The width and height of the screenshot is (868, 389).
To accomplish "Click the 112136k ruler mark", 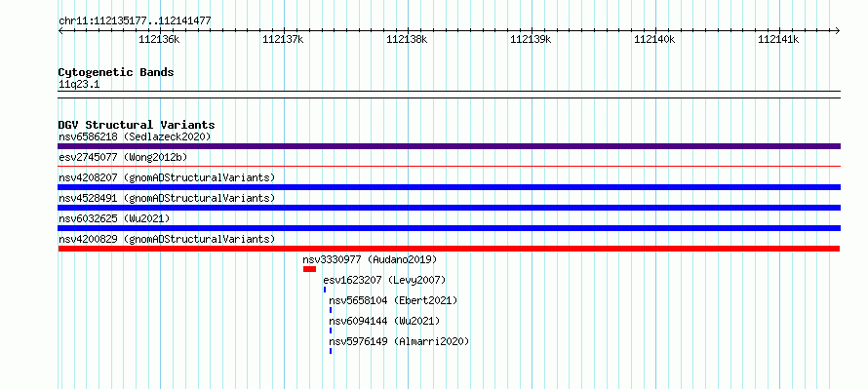I will [159, 39].
